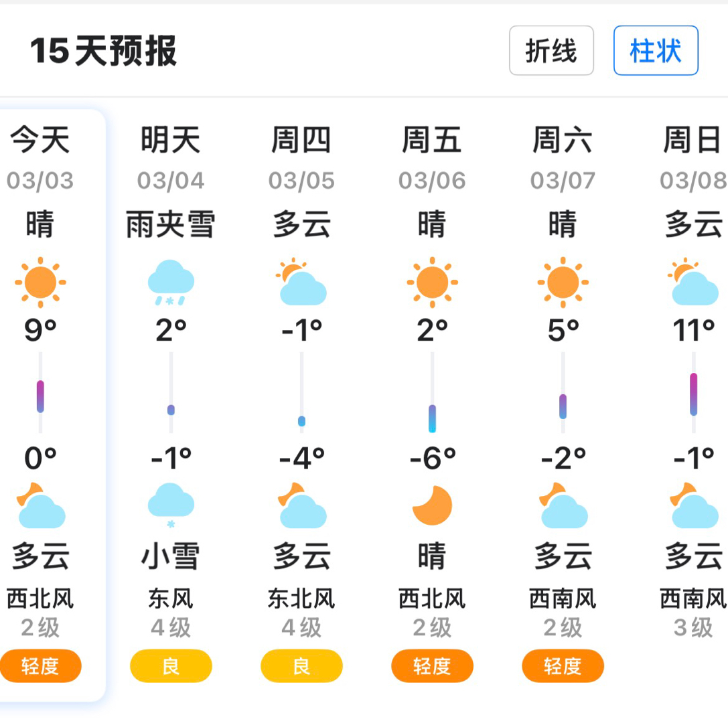
Task: Click Friday's temperature range bar
Action: pyautogui.click(x=432, y=418)
